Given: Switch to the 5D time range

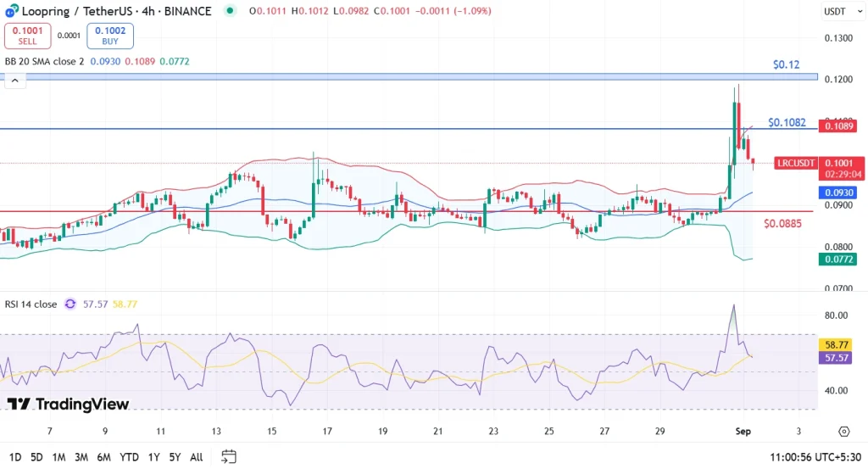Looking at the screenshot, I should 36,456.
